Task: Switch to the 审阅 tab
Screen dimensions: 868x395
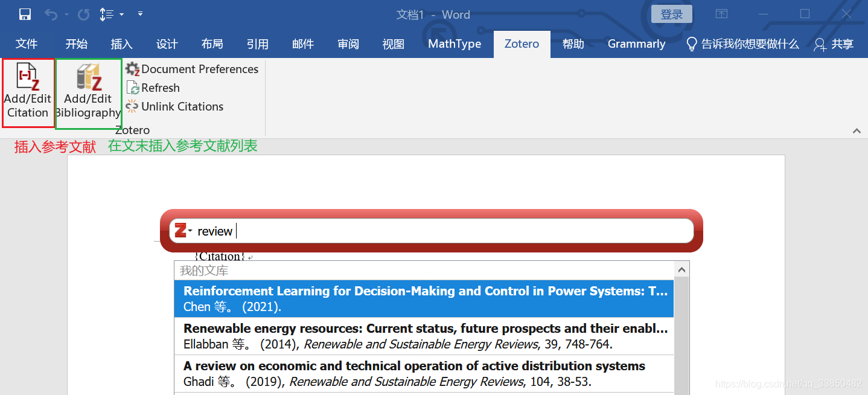Action: (348, 43)
